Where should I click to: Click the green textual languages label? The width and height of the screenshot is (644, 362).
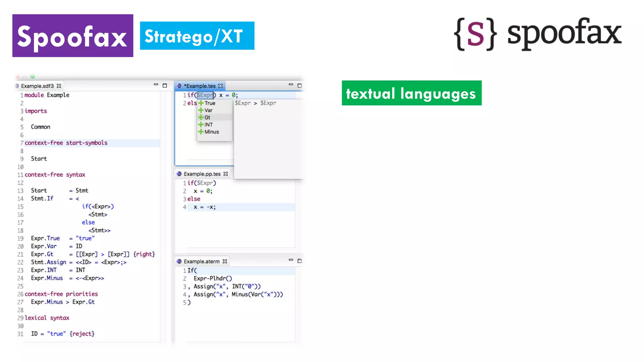click(x=411, y=93)
